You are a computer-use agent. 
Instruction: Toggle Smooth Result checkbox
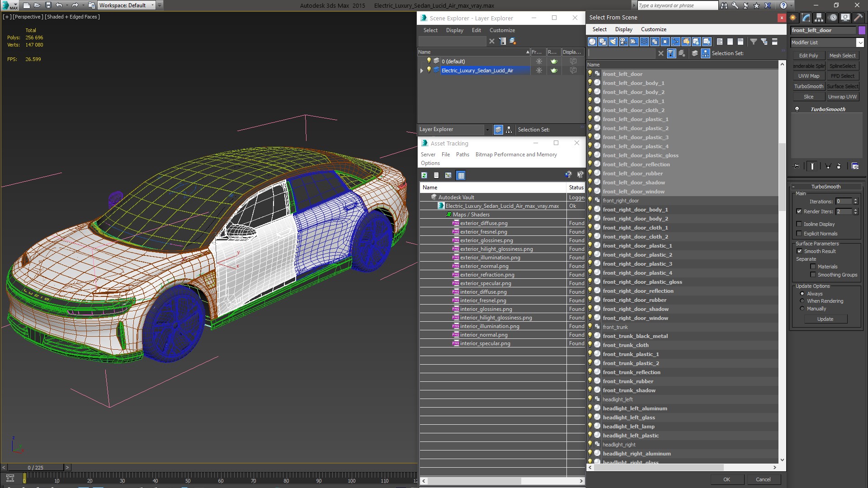[799, 251]
